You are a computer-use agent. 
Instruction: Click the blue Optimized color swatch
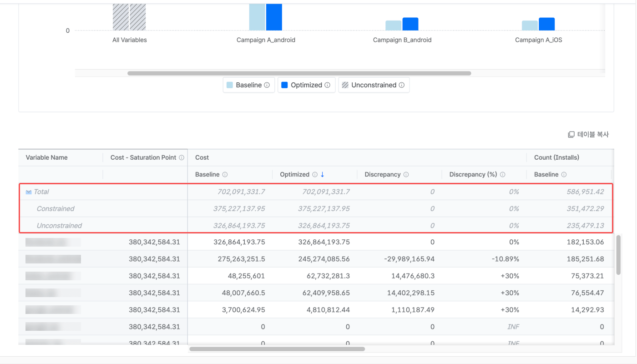284,85
